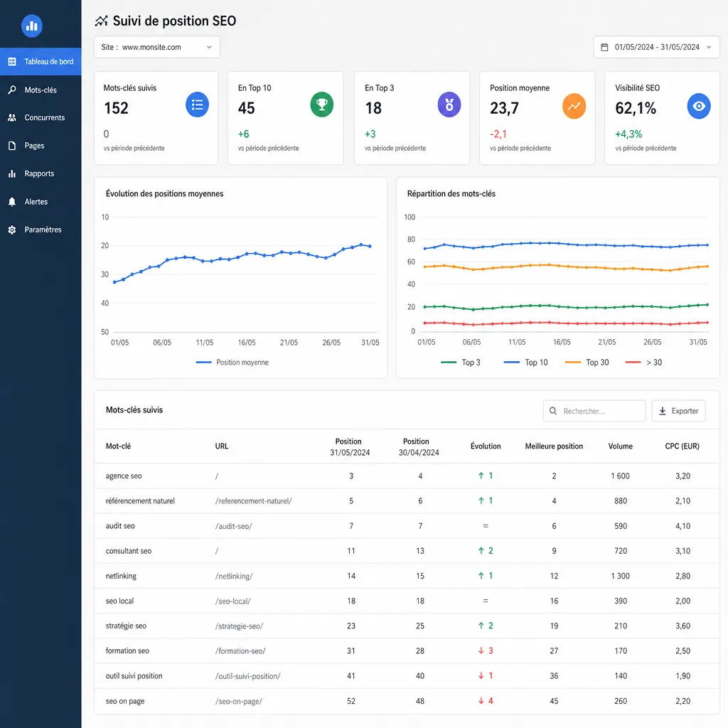Click the green up arrow for agence seo
This screenshot has width=728, height=728.
481,476
